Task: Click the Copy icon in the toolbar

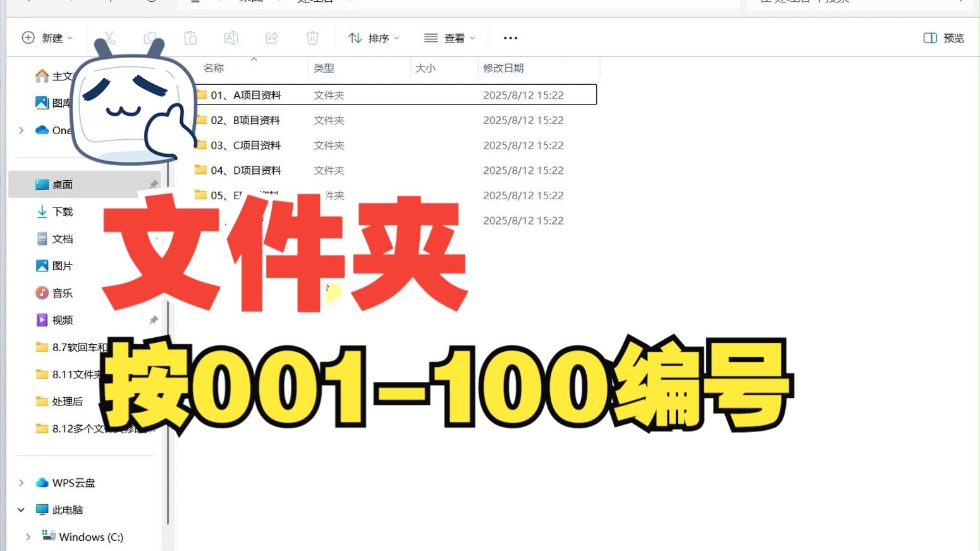Action: [150, 37]
